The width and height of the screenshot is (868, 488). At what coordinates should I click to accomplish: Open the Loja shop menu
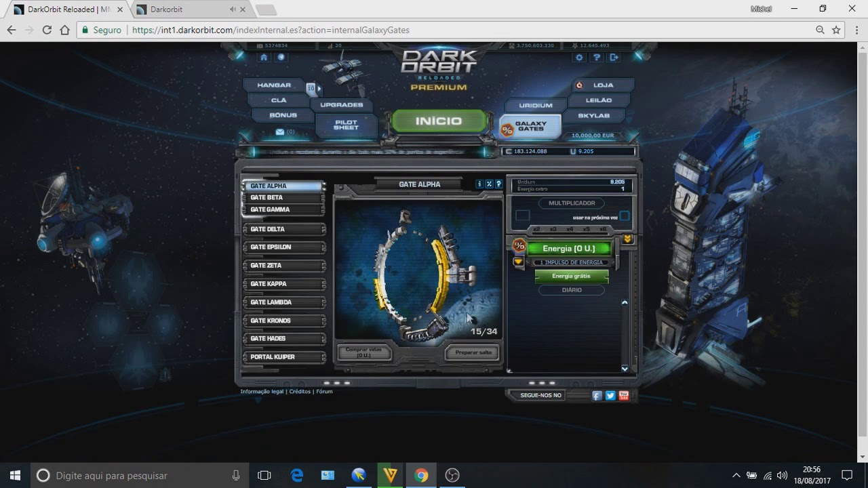pos(602,85)
